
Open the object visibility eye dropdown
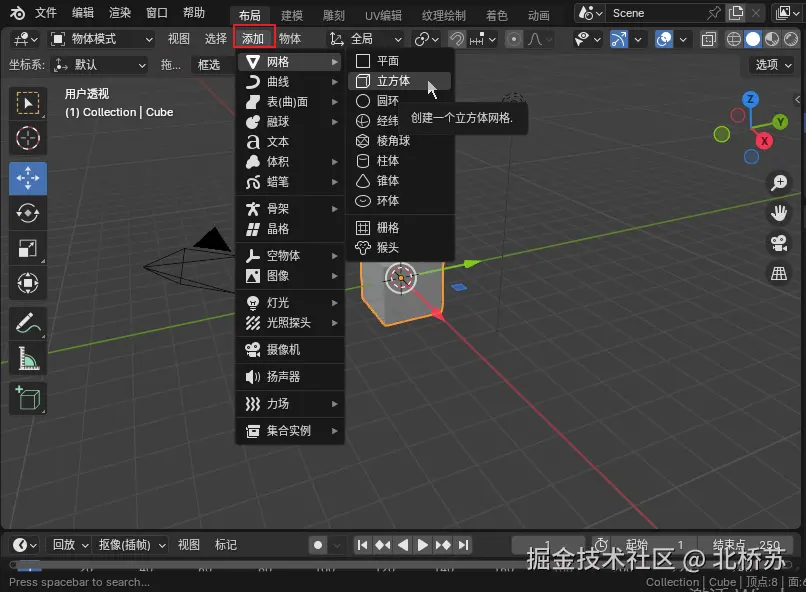[588, 39]
